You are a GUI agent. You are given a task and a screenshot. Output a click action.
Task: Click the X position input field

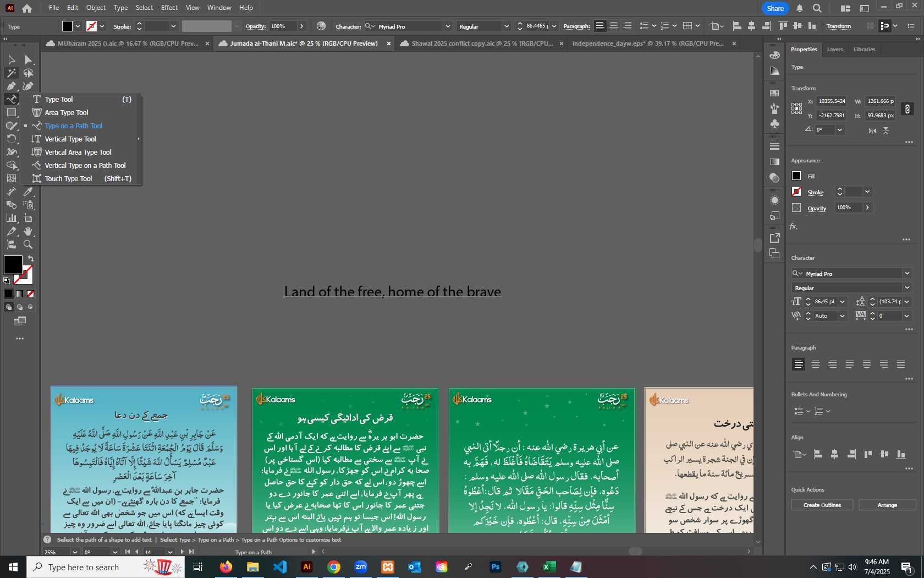pyautogui.click(x=832, y=101)
